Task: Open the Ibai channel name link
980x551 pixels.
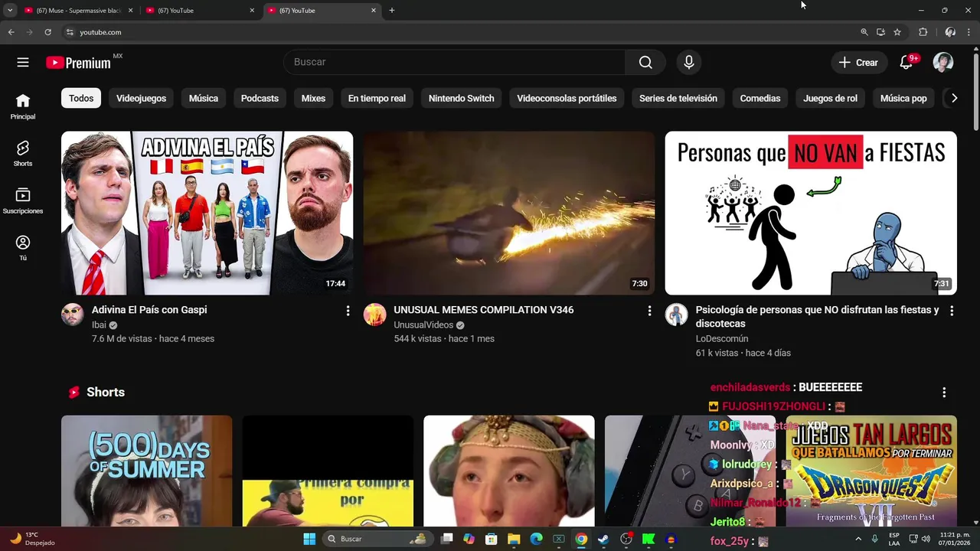Action: (x=99, y=325)
